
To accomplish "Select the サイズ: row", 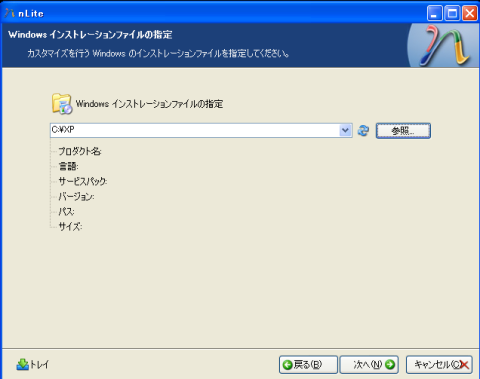I will (70, 227).
